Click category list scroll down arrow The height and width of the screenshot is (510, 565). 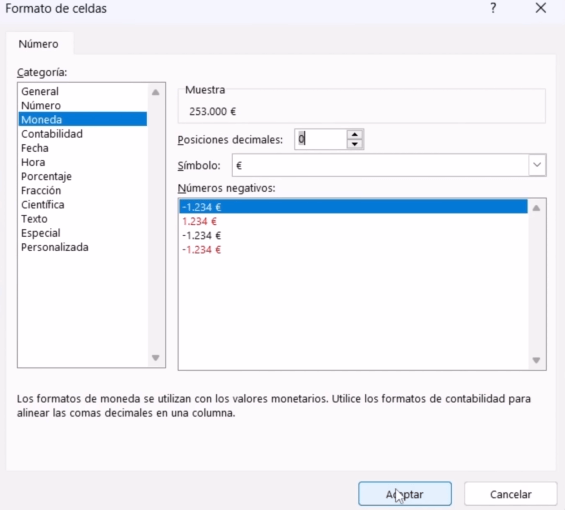pos(156,358)
